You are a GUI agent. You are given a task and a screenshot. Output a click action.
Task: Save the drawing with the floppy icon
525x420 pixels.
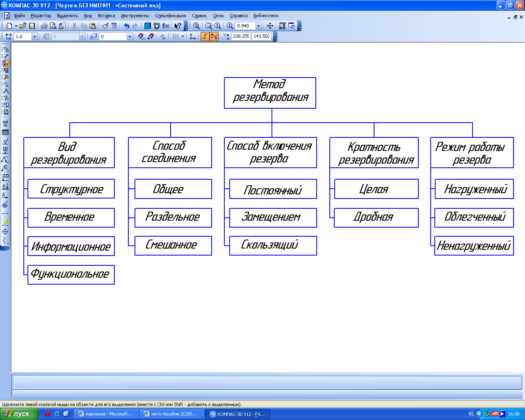[x=32, y=26]
